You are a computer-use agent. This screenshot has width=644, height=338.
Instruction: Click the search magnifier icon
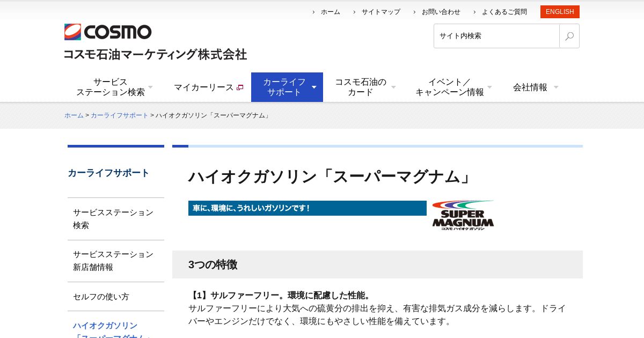(569, 36)
